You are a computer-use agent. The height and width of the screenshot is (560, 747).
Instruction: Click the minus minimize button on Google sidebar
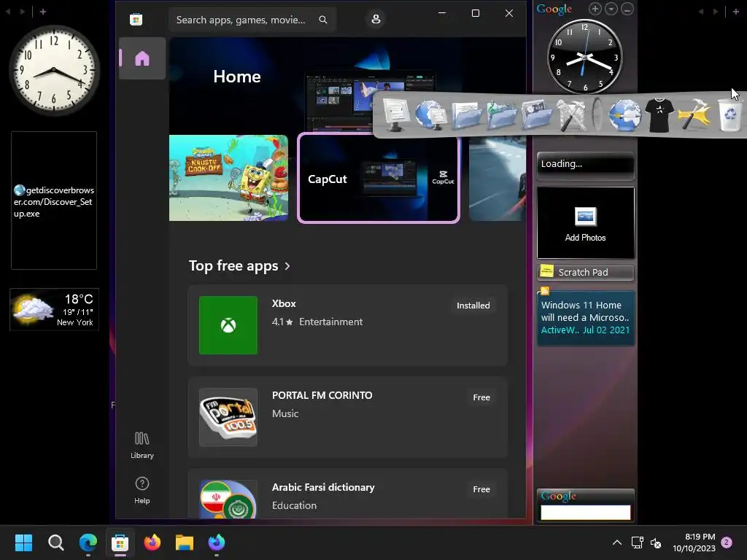[627, 9]
